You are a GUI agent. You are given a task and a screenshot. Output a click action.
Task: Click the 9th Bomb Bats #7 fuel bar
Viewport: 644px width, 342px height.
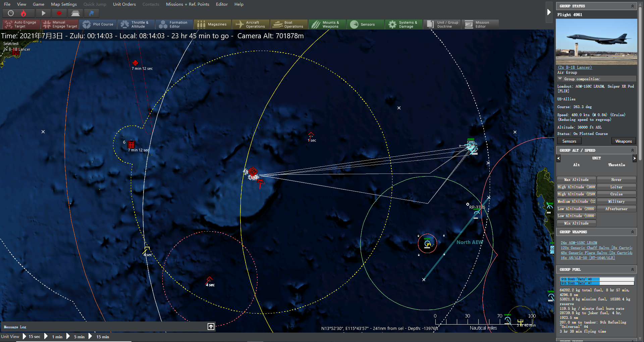coord(597,283)
